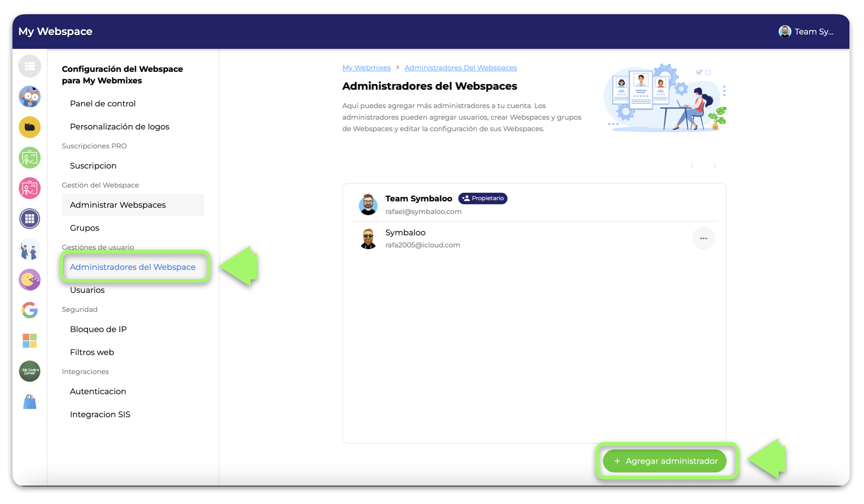
Task: Click the Symbaloo admin name
Action: (405, 232)
